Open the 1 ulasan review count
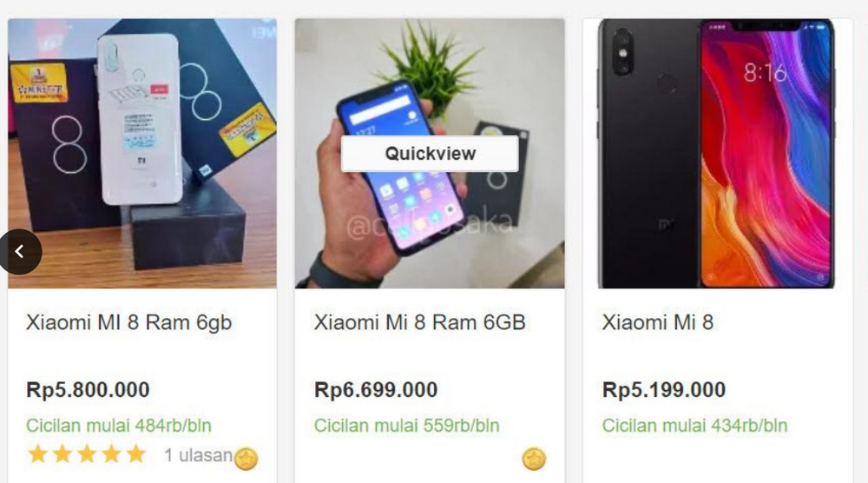The image size is (868, 483). point(198,455)
